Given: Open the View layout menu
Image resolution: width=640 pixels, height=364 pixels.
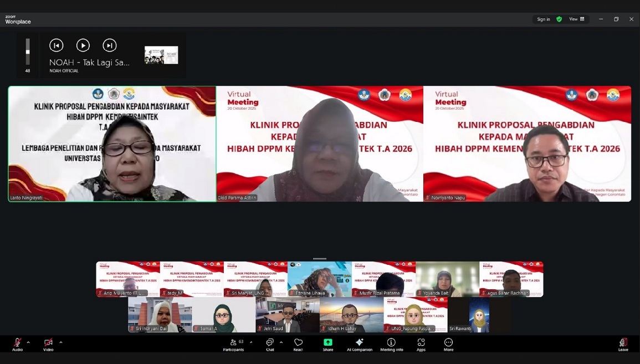Looking at the screenshot, I should coord(577,19).
